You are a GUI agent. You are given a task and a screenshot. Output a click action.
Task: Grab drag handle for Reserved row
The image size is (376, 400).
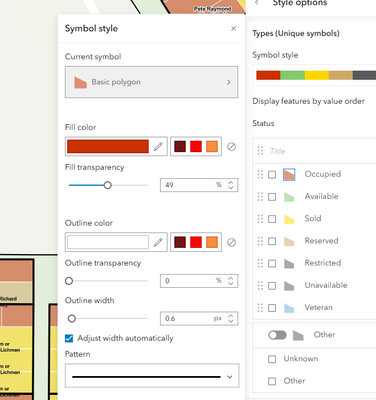pyautogui.click(x=260, y=241)
